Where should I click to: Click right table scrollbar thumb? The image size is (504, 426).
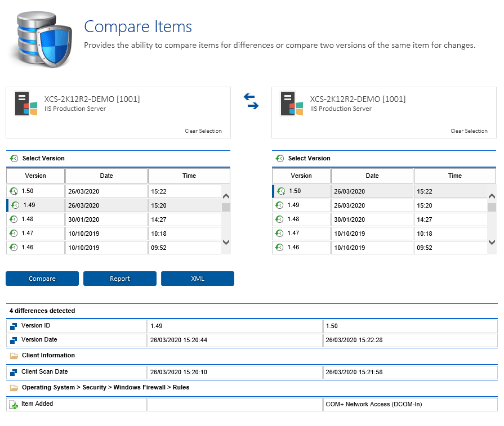tap(492, 207)
